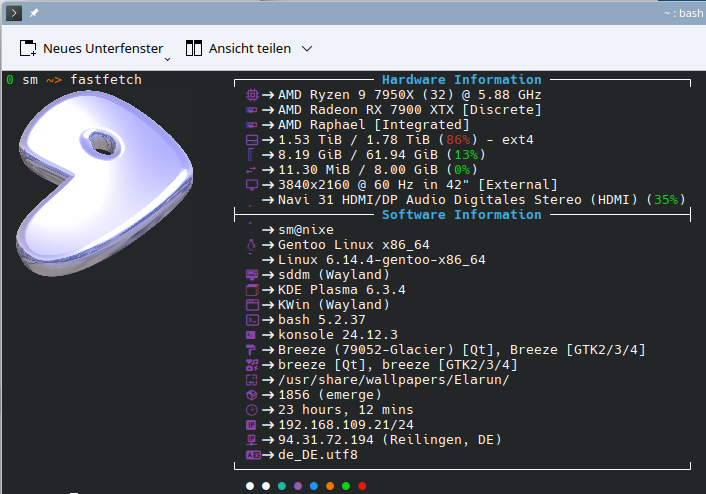Click the pin icon in the title bar
This screenshot has width=706, height=494.
[x=34, y=13]
